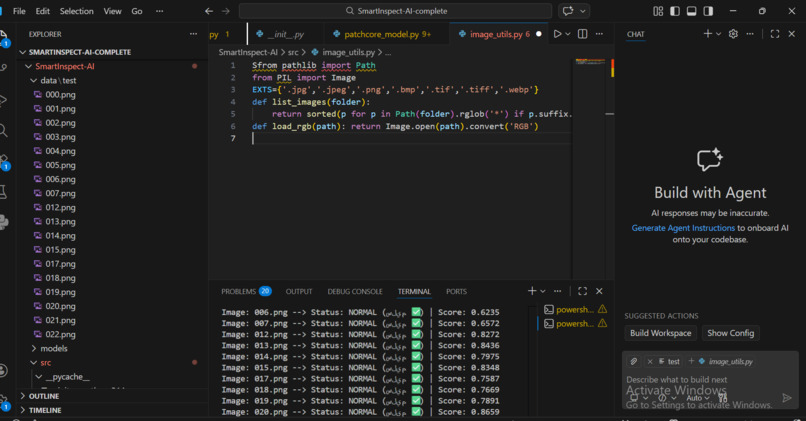Open the terminal panel more actions ellipsis
The height and width of the screenshot is (421, 806).
558,291
